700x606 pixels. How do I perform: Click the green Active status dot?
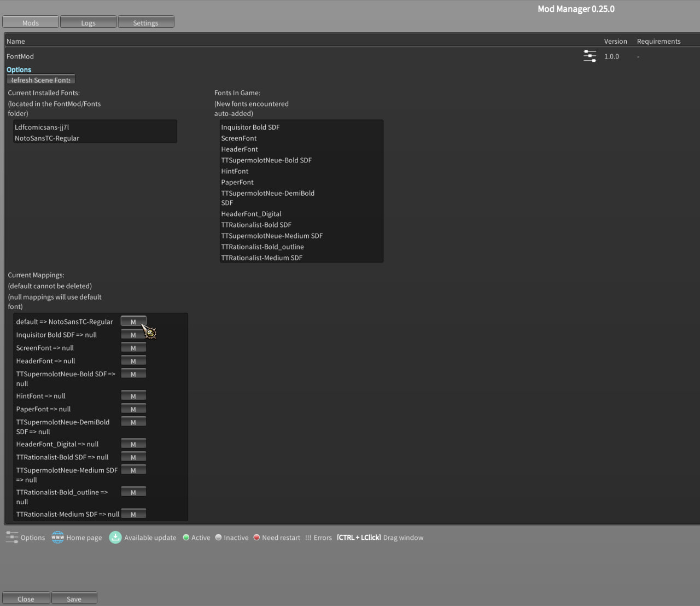[186, 538]
